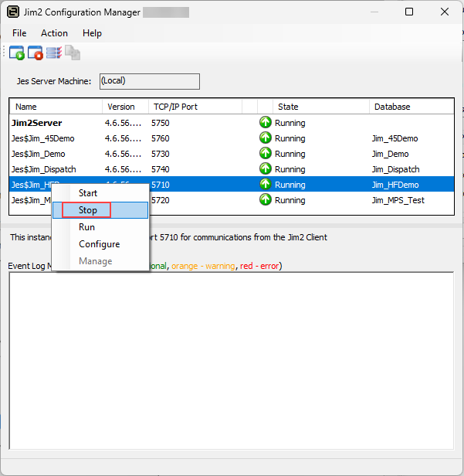The height and width of the screenshot is (476, 464).
Task: Click green running icon on port 5710 row
Action: click(266, 184)
